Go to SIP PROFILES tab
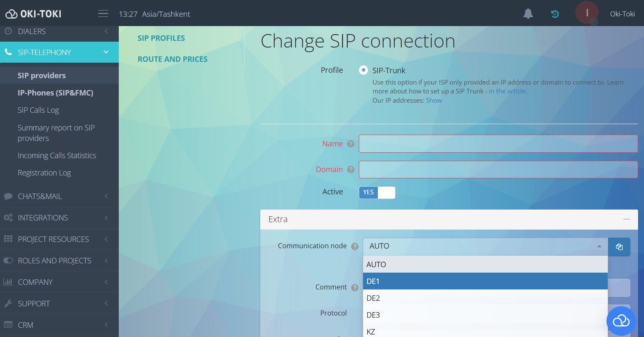644x337 pixels. coord(161,38)
